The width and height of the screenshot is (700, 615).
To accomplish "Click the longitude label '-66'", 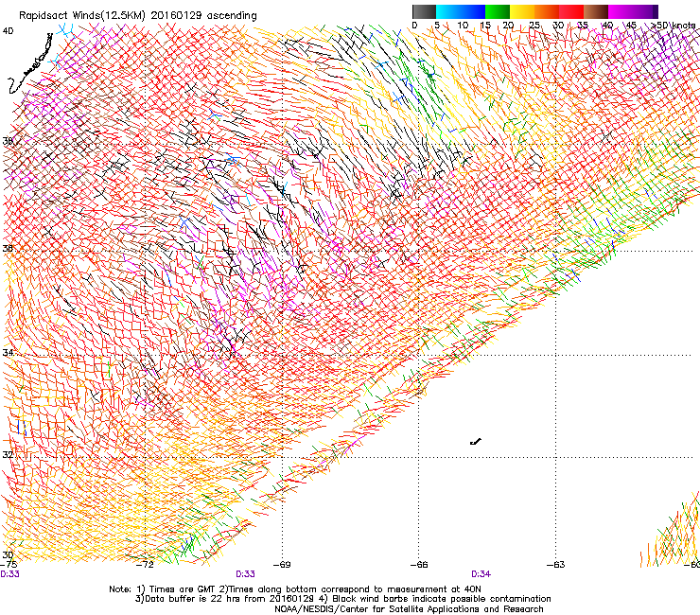I will click(x=419, y=564).
